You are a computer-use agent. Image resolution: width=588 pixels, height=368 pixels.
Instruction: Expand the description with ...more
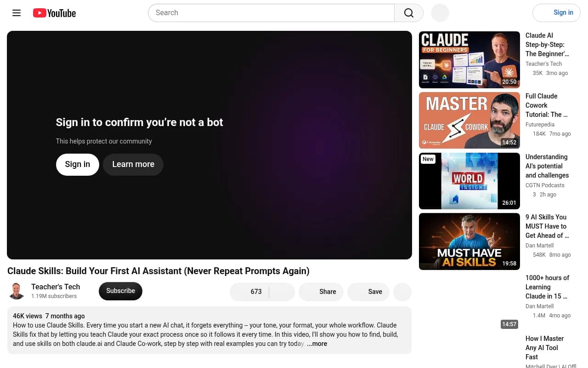point(317,344)
